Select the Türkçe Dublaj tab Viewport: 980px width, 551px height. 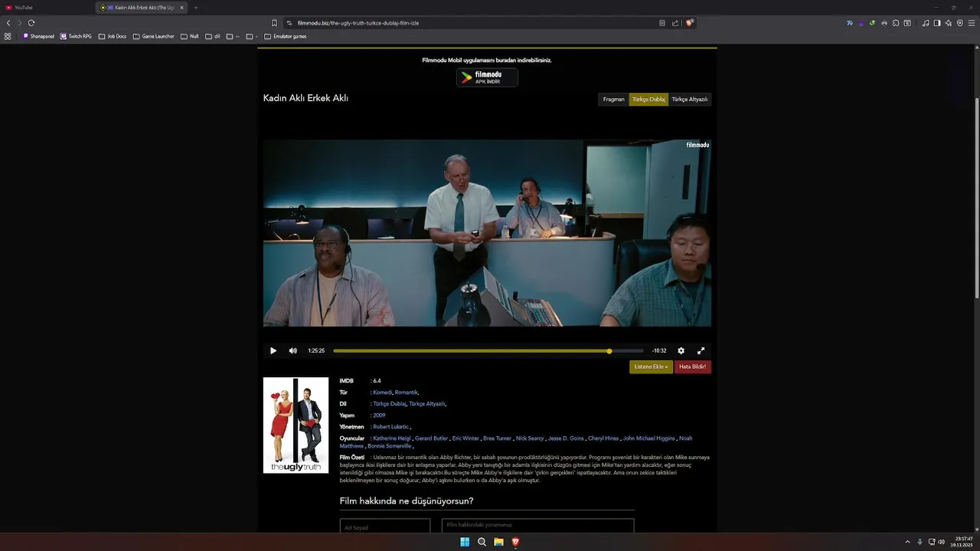[x=648, y=99]
